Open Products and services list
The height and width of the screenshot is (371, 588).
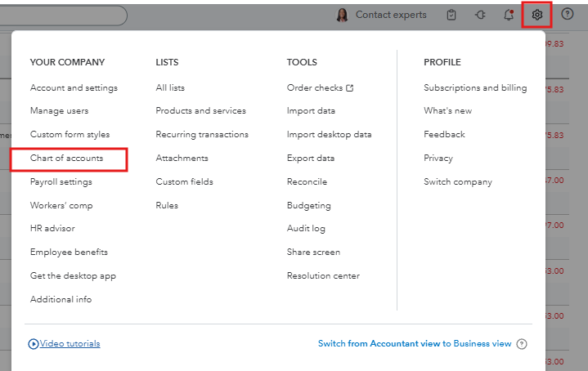[200, 110]
